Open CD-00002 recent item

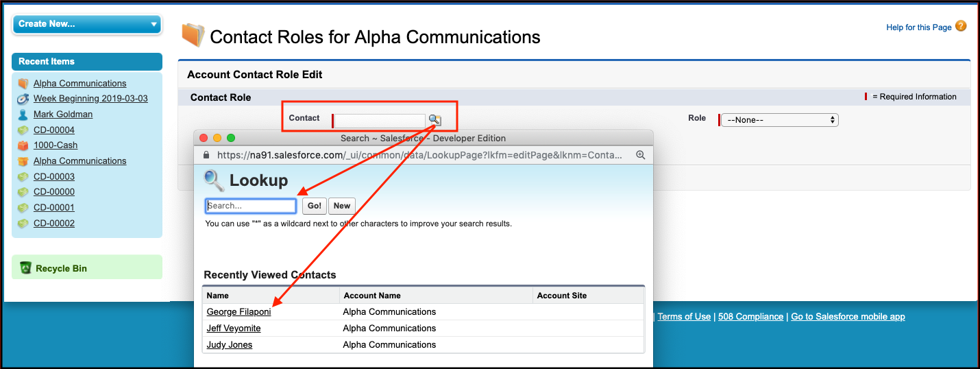coord(54,223)
